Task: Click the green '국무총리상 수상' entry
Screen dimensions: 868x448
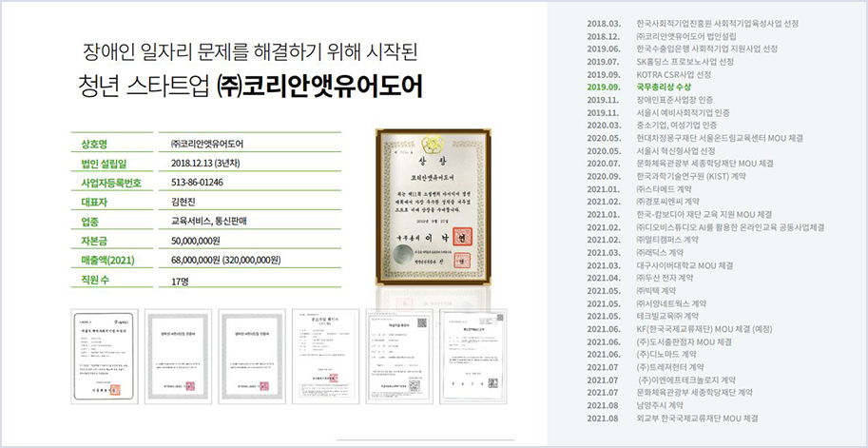Action: click(x=664, y=87)
